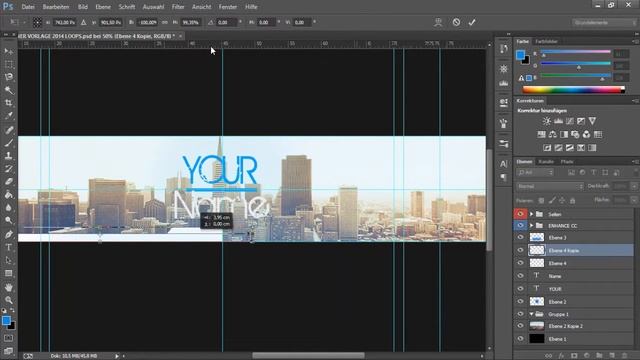Open the Farbe panel flyout menu
The width and height of the screenshot is (640, 360).
(x=635, y=41)
